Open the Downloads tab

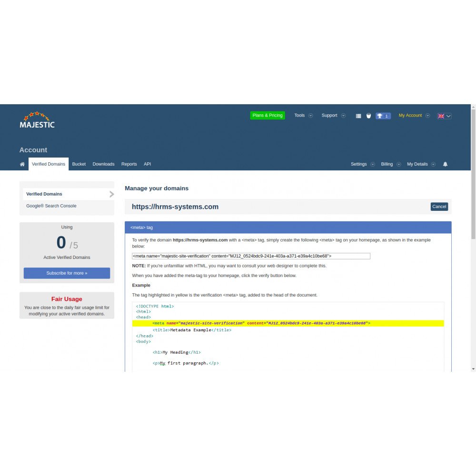pyautogui.click(x=103, y=164)
